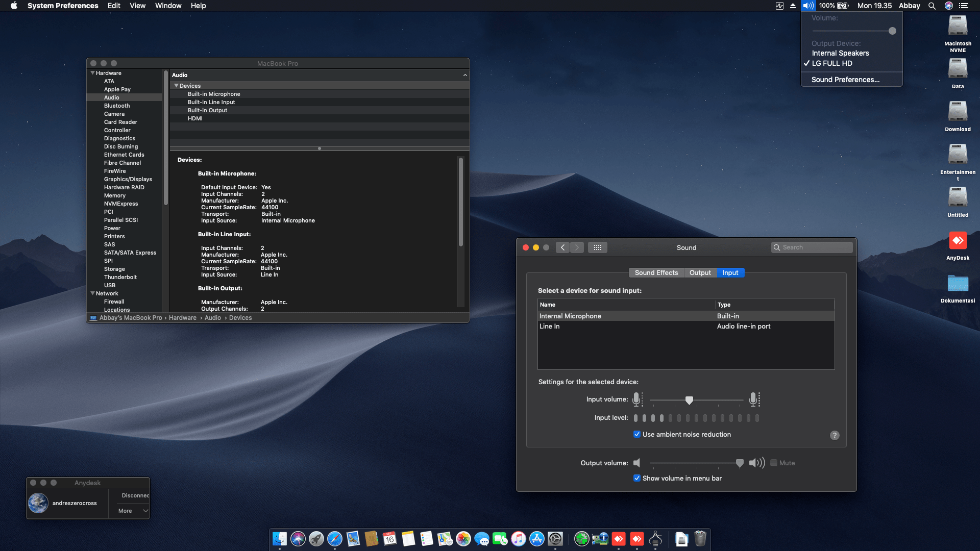Enable the Mute checkbox
The image size is (980, 551).
774,463
